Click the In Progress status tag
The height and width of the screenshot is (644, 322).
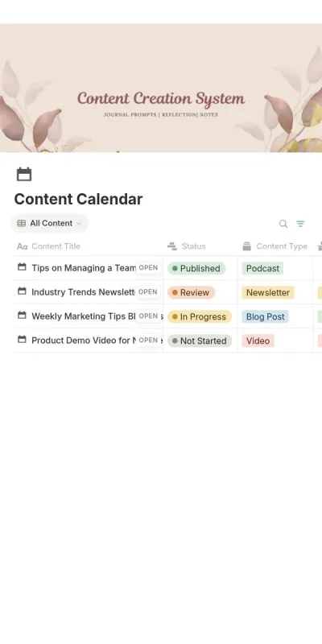pos(199,317)
